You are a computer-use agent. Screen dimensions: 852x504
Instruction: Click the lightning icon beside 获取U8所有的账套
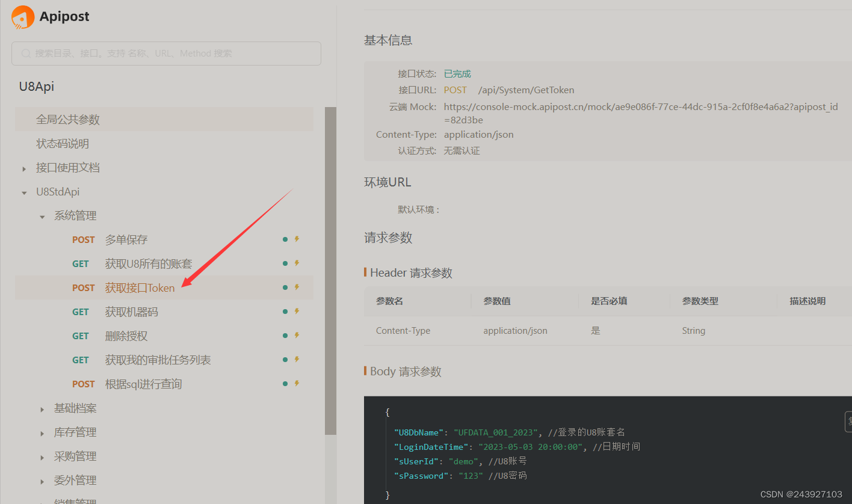[x=297, y=263]
